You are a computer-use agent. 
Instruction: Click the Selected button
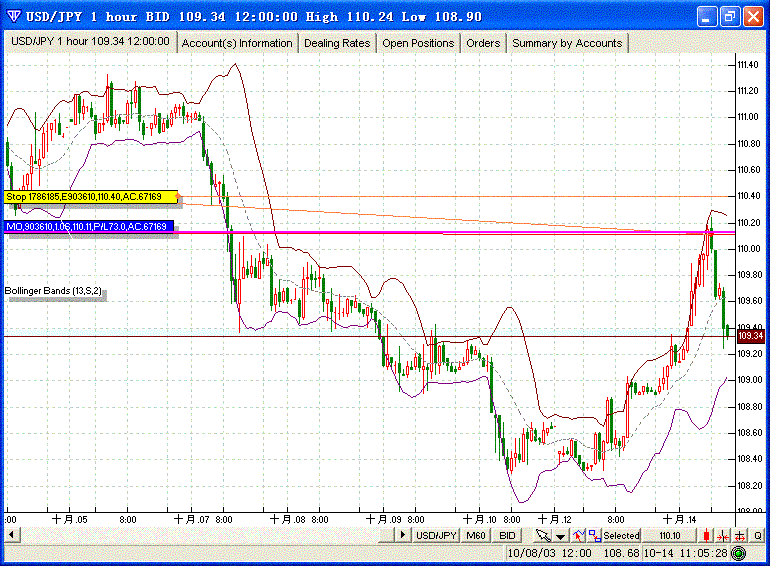[x=621, y=536]
